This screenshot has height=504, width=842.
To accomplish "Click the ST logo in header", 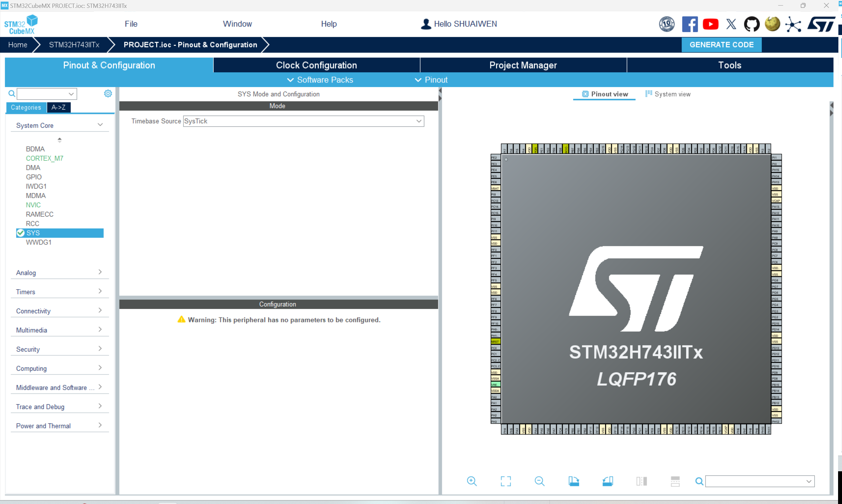I will click(821, 24).
